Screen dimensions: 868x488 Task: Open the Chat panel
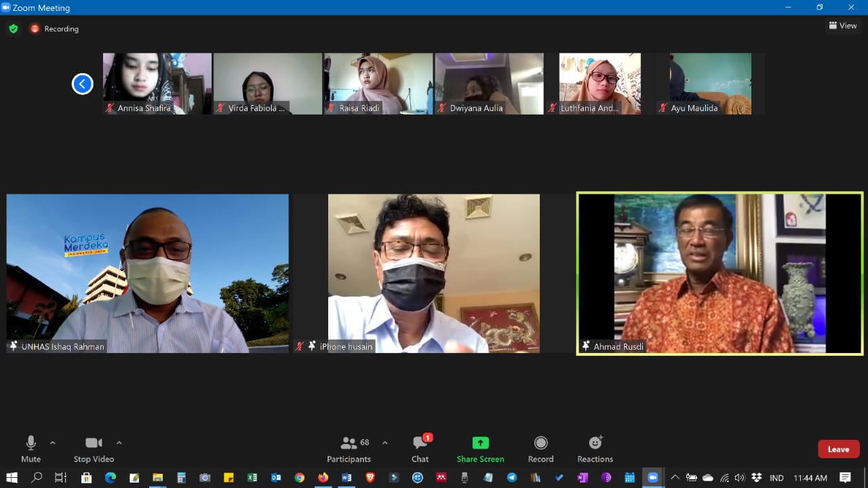[x=420, y=449]
